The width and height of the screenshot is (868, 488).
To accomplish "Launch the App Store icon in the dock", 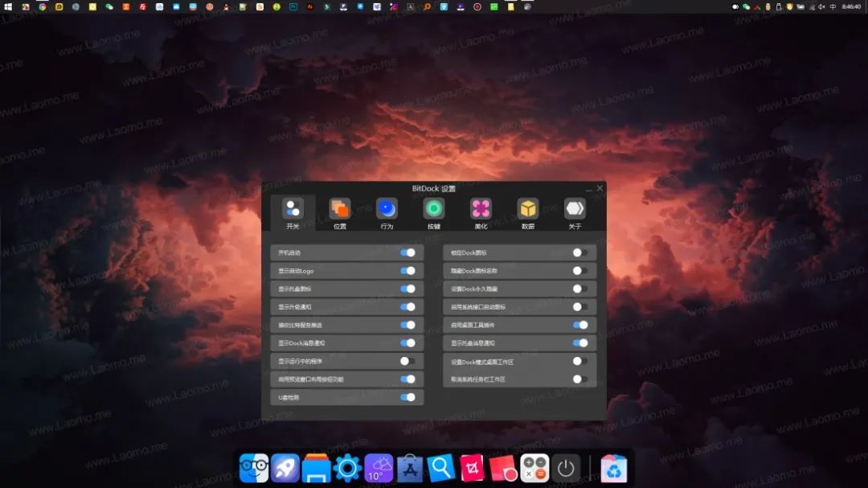I will 410,466.
